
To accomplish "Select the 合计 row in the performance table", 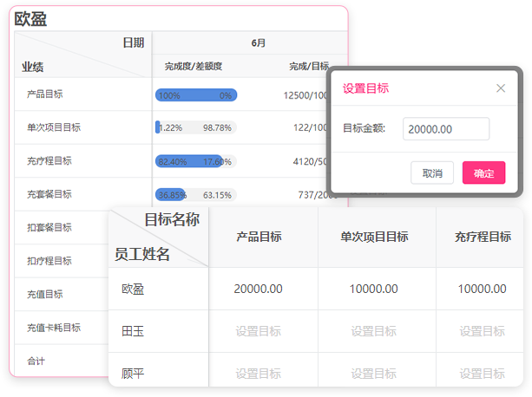I will (x=36, y=361).
